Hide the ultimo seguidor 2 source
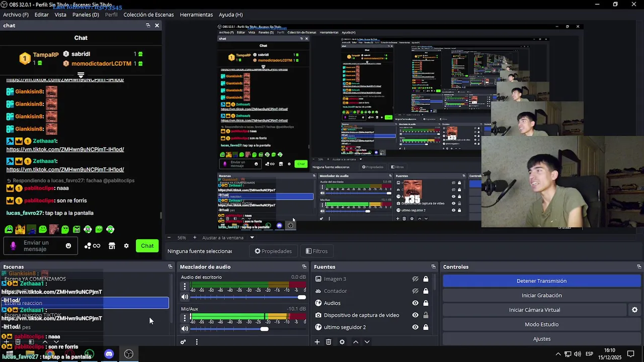The height and width of the screenshot is (362, 644). (x=415, y=327)
